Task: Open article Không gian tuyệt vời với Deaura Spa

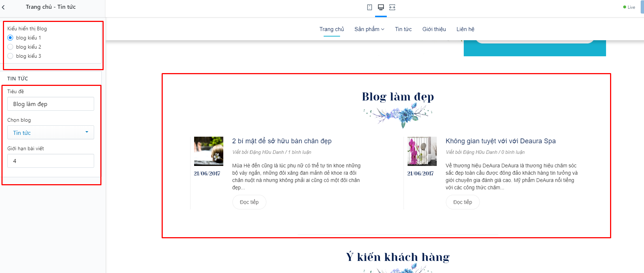Action: (501, 141)
